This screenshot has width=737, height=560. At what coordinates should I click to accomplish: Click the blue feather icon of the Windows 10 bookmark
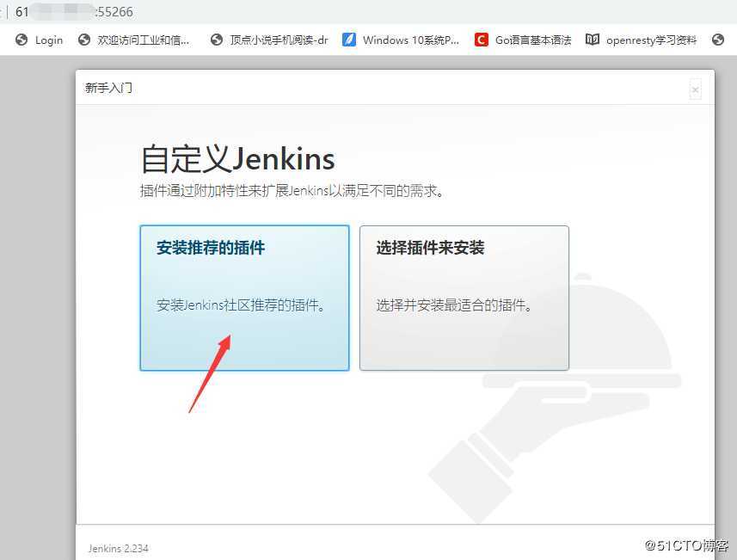(349, 40)
